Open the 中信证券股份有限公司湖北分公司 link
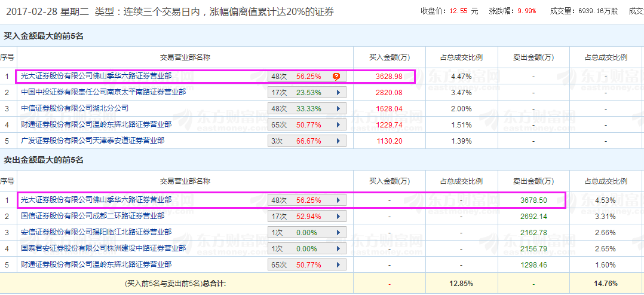 (x=75, y=108)
